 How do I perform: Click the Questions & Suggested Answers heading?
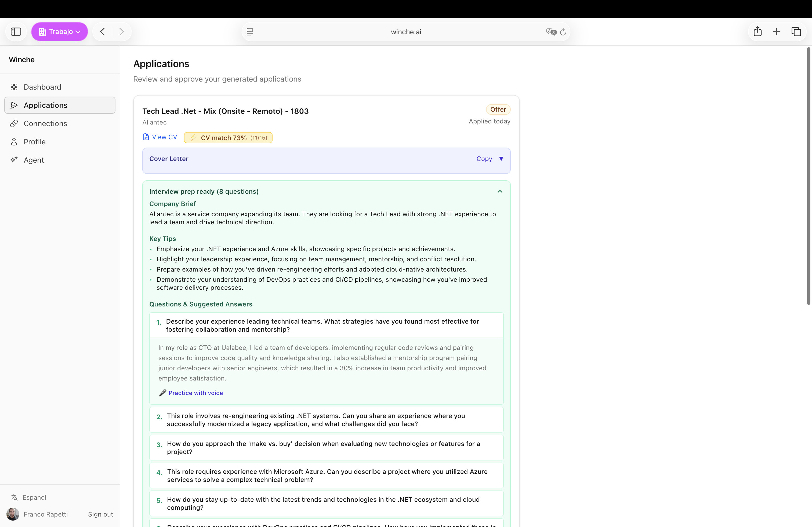pyautogui.click(x=201, y=304)
